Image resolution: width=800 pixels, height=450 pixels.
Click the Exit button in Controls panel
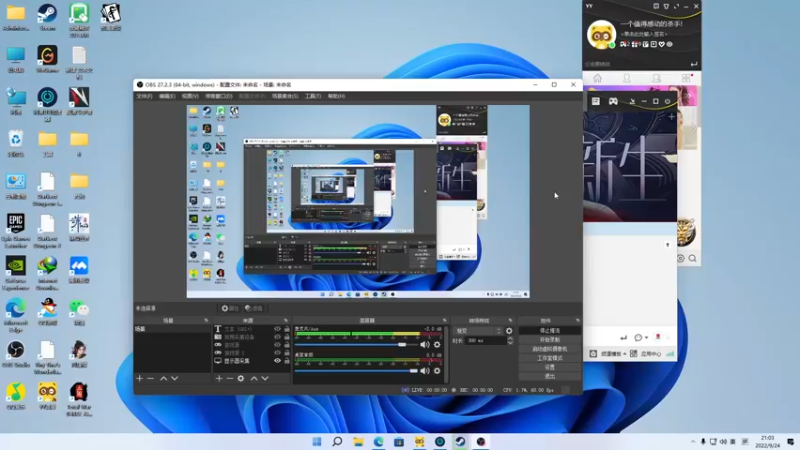click(x=549, y=377)
